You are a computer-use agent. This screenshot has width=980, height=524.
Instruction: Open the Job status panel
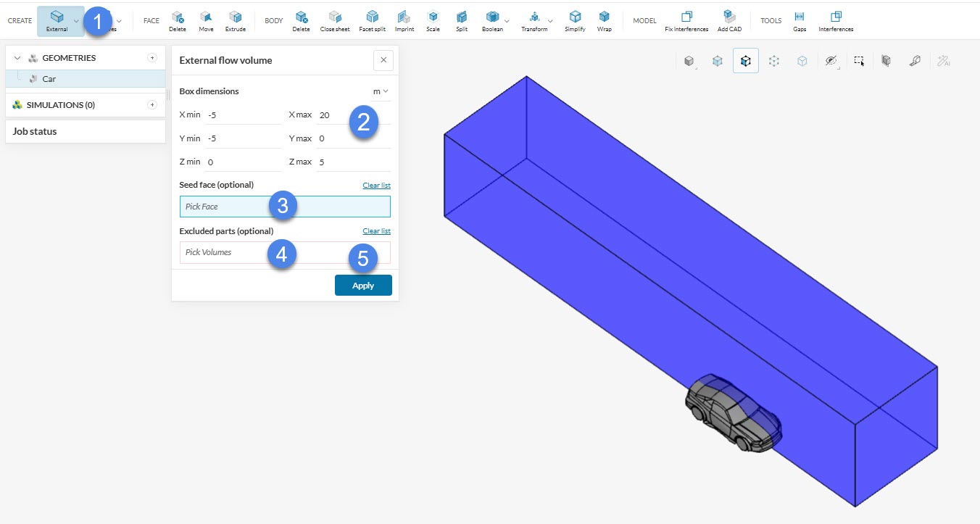(86, 131)
